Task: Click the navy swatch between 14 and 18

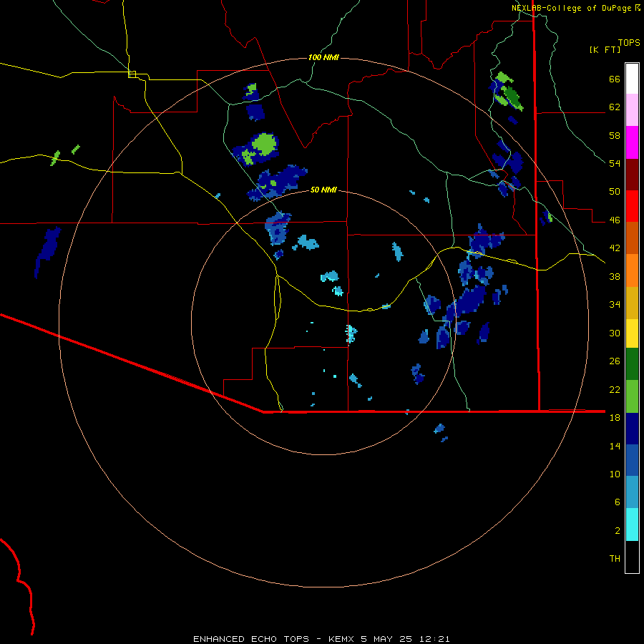Action: pyautogui.click(x=632, y=429)
